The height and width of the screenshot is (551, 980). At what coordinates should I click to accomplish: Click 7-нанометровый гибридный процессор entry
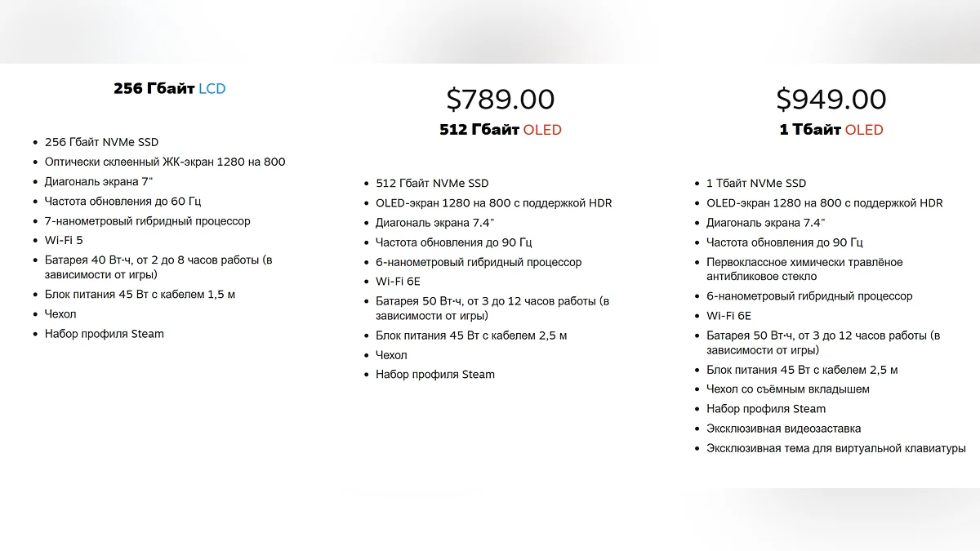coord(148,220)
